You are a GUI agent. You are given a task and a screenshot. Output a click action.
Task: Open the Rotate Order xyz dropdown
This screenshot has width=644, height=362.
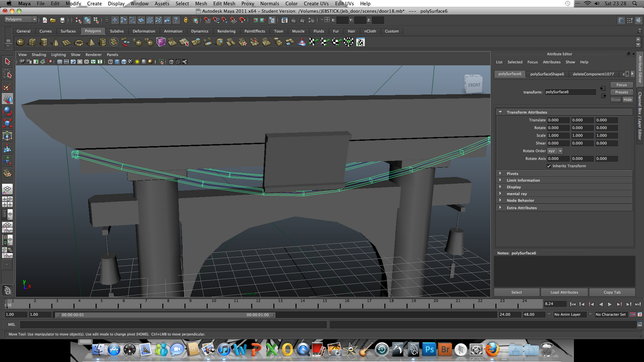pyautogui.click(x=559, y=151)
